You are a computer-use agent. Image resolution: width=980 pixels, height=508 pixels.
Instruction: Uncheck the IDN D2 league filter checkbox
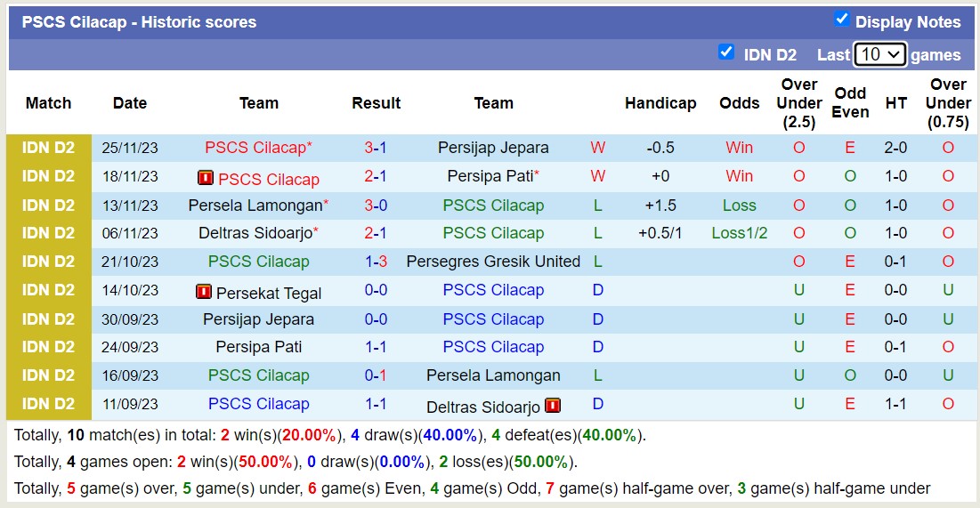726,52
